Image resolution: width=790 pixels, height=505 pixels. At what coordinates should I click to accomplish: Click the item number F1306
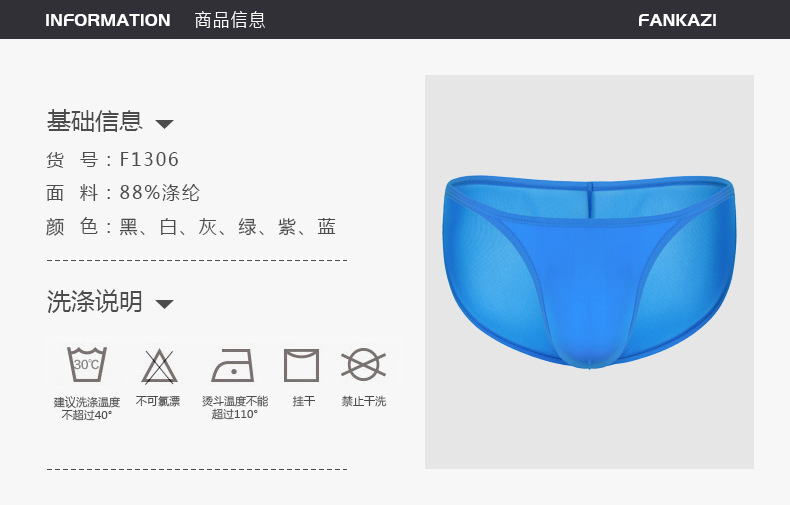coord(149,159)
